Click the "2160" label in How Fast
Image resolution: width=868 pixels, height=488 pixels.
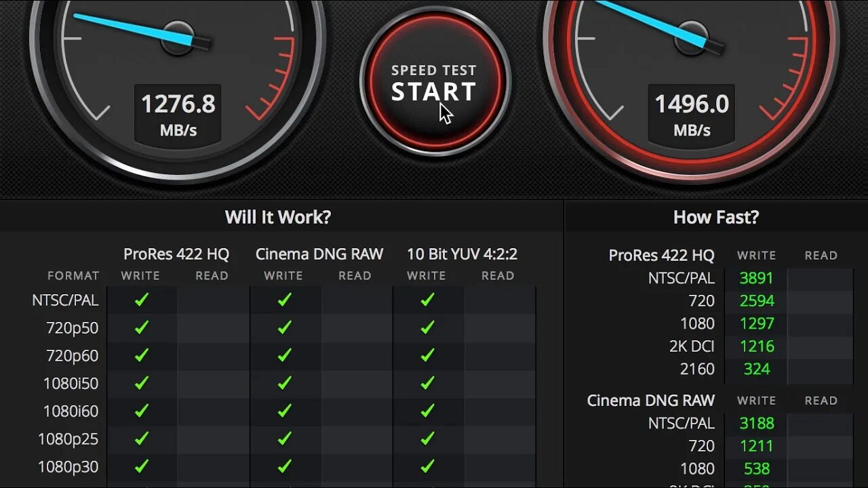pyautogui.click(x=697, y=369)
